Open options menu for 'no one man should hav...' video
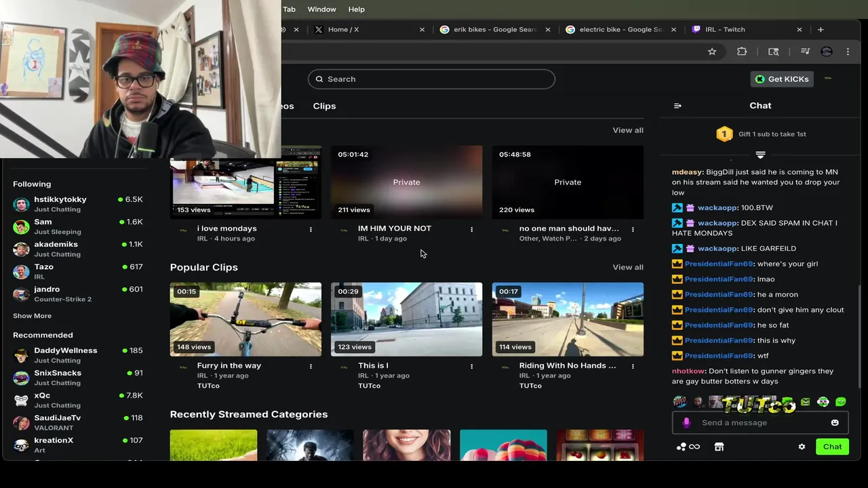Image resolution: width=868 pixels, height=488 pixels. [633, 229]
